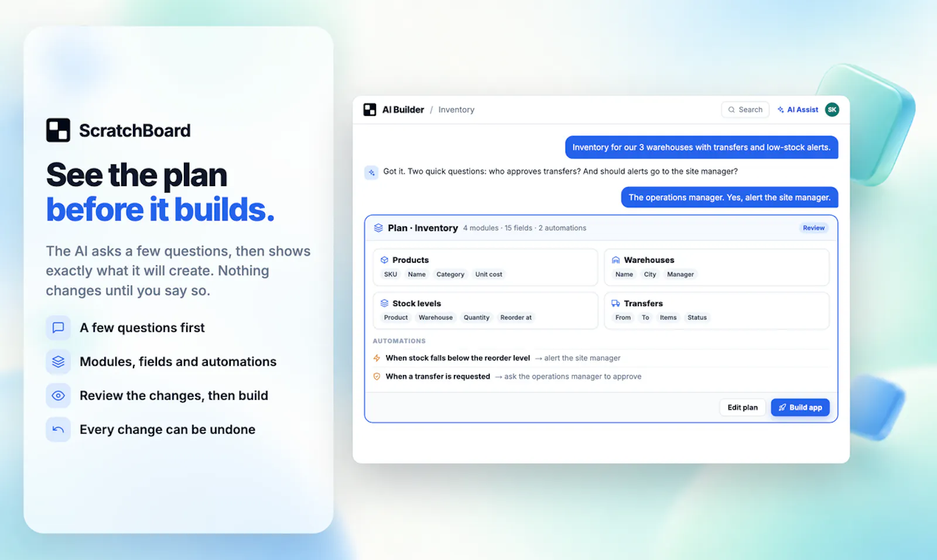Click the Transfers module truck icon
The width and height of the screenshot is (937, 560).
click(615, 303)
